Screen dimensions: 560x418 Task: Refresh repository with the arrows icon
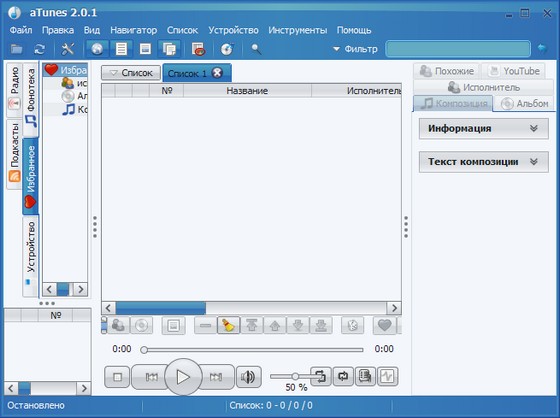click(x=40, y=49)
